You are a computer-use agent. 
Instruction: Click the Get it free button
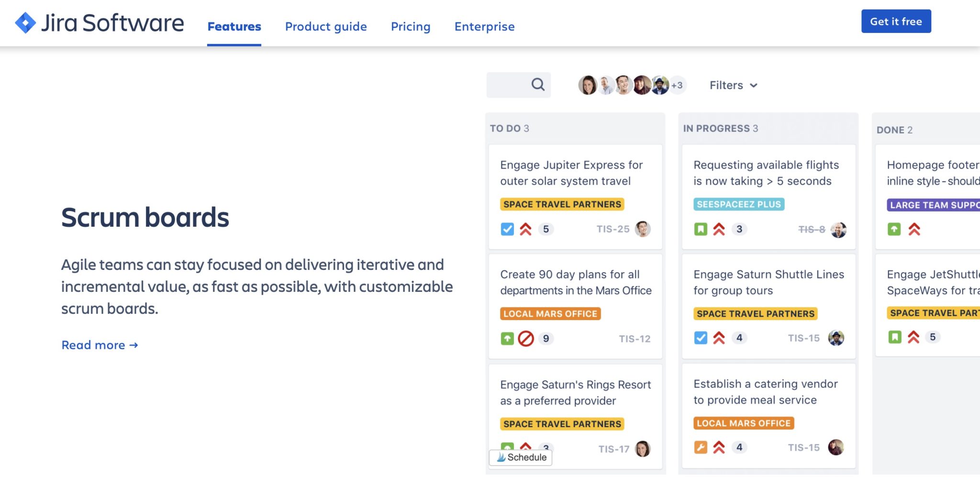[896, 21]
